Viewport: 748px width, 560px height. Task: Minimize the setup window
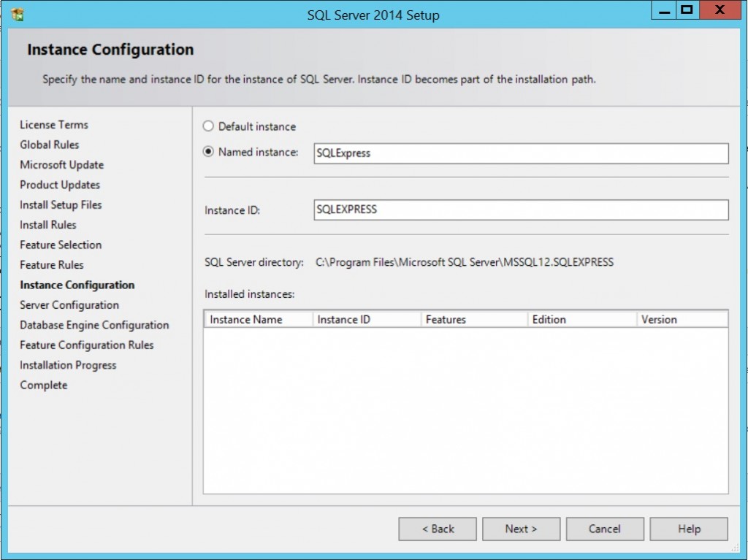tap(663, 10)
